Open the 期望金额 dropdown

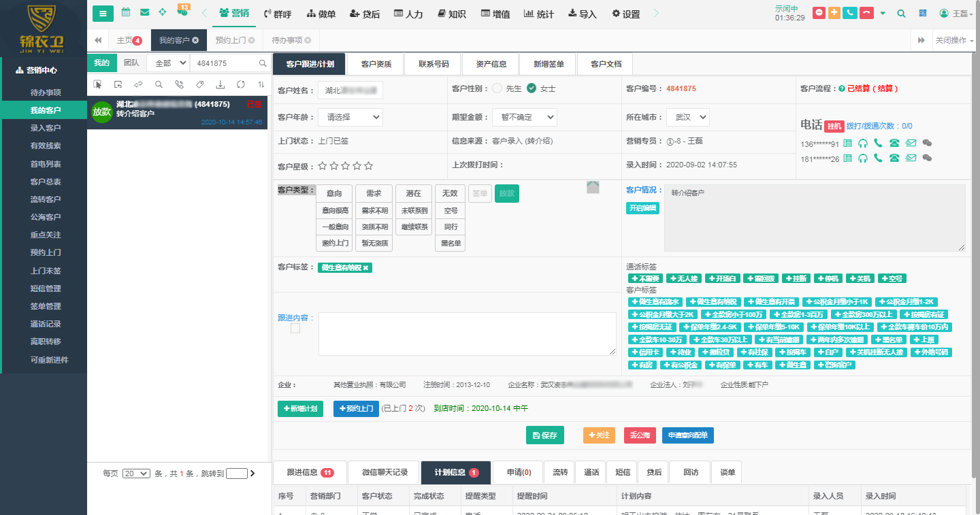(524, 117)
